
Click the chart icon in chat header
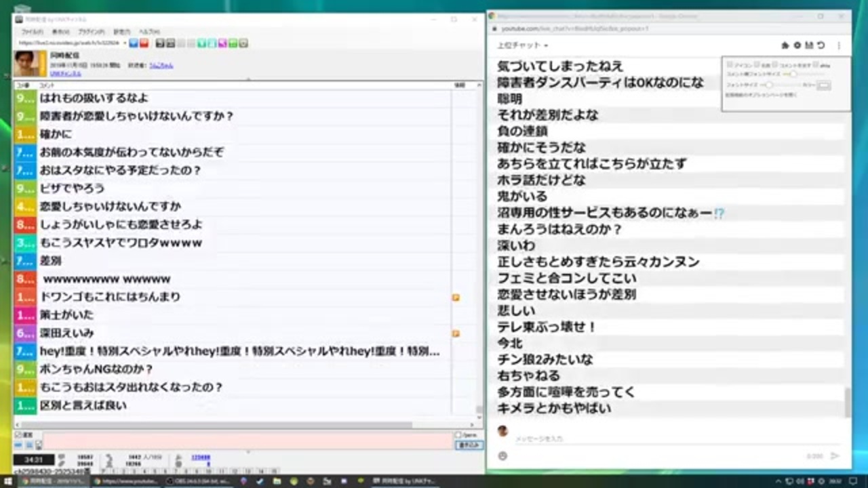click(x=809, y=45)
